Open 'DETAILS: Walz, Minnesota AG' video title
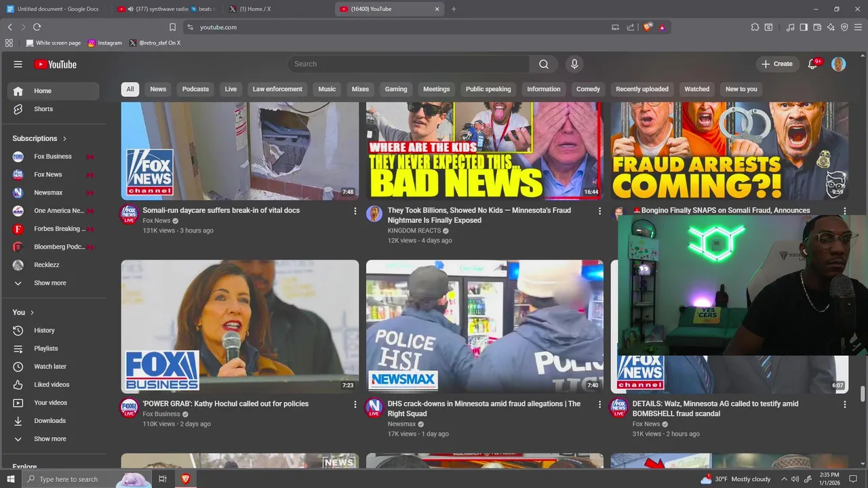This screenshot has width=868, height=488. 715,409
